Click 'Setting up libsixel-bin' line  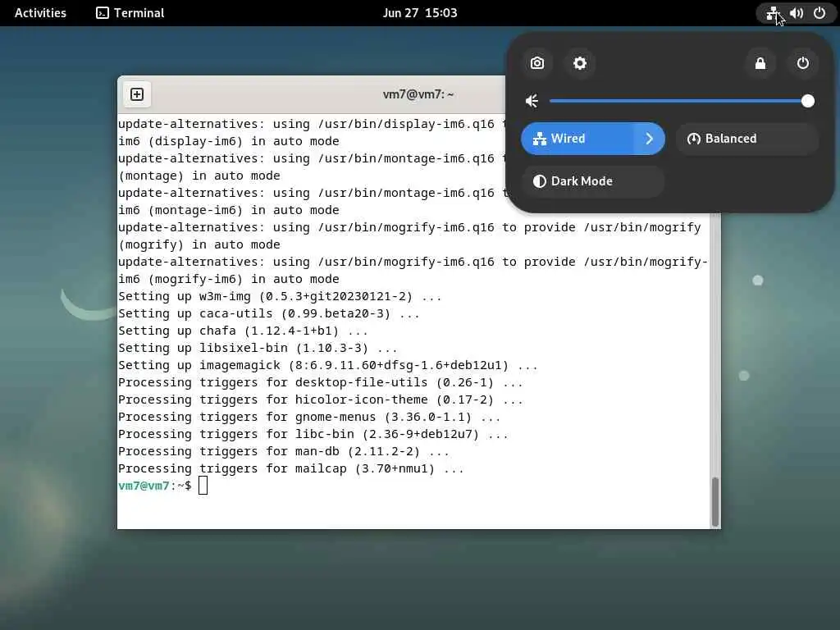(x=258, y=348)
